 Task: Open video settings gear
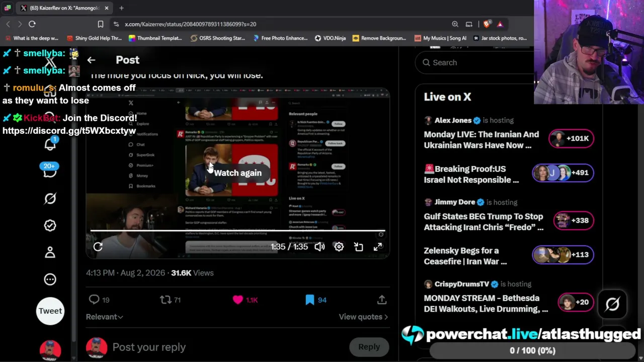[339, 246]
